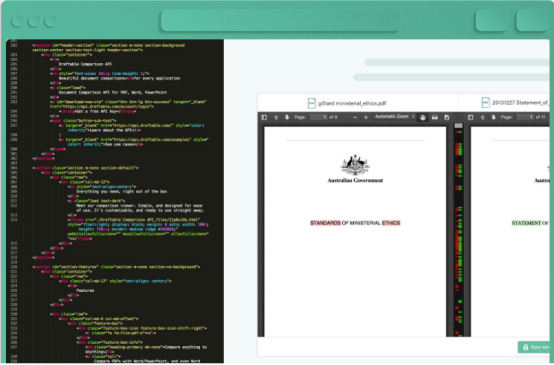Zoom in the left PDF document
554x365 pixels.
(366, 117)
